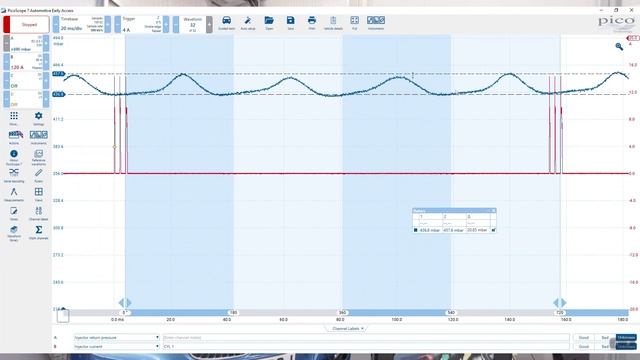The height and width of the screenshot is (360, 640).
Task: Click the 360 degree rotation marker
Action: point(342,313)
